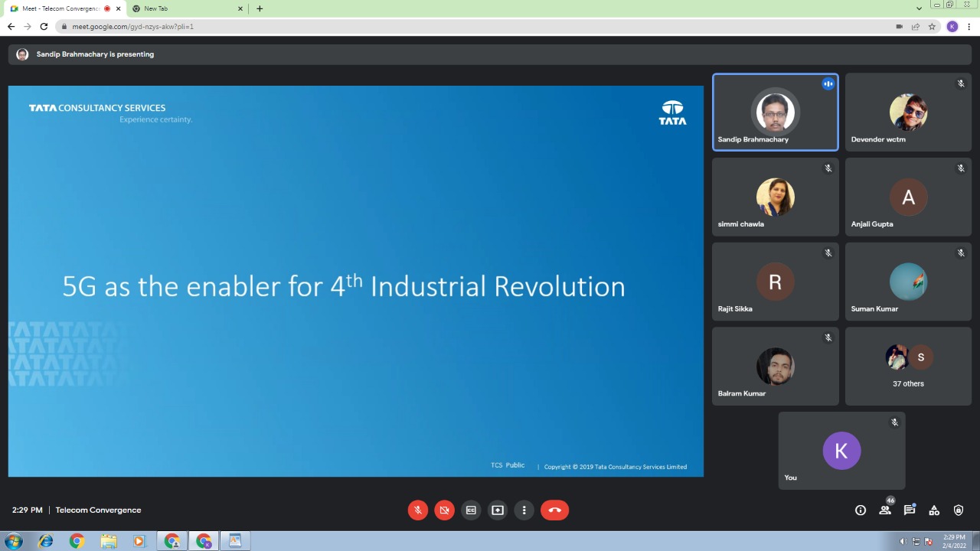Toggle closed captions

tap(471, 510)
